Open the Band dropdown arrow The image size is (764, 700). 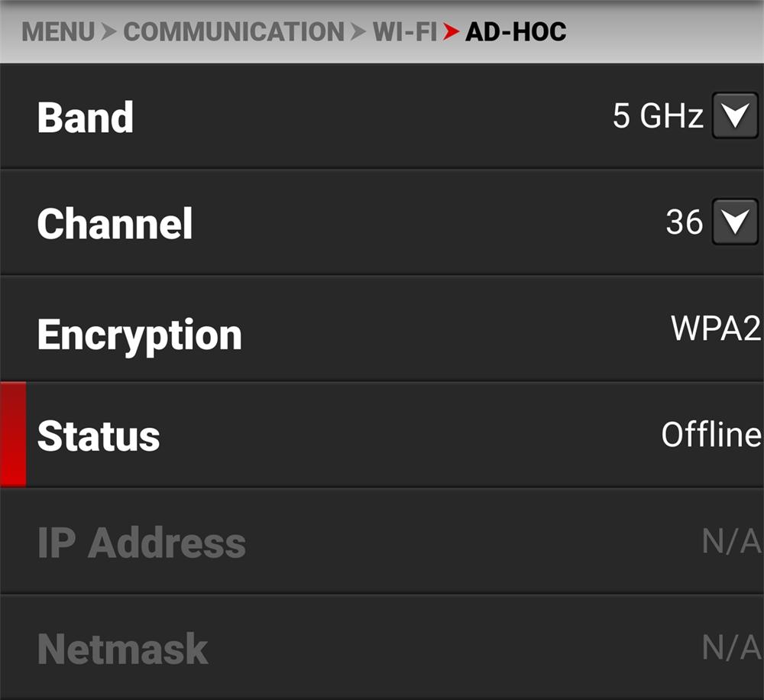tap(735, 116)
